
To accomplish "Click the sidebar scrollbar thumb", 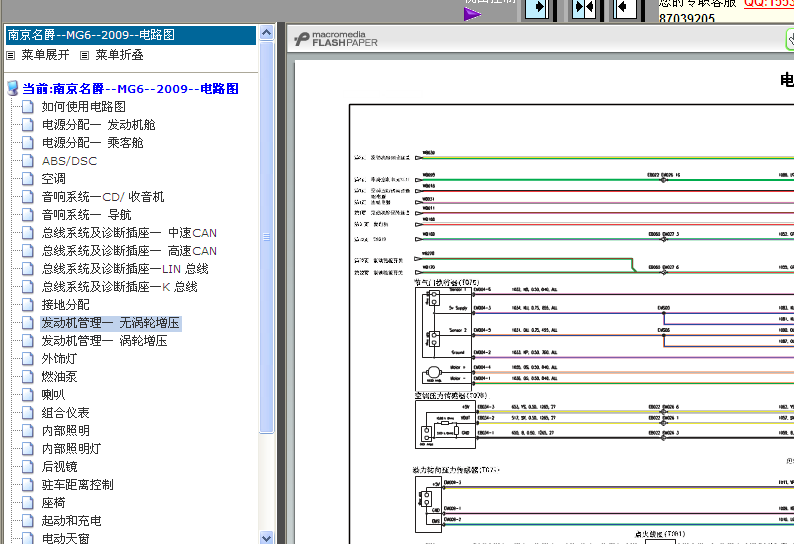I will tap(266, 237).
